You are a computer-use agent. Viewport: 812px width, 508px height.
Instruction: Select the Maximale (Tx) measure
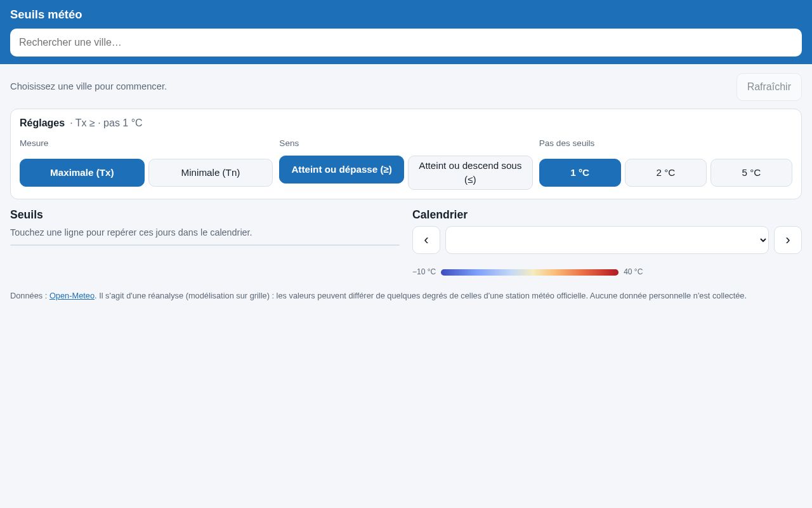click(82, 173)
